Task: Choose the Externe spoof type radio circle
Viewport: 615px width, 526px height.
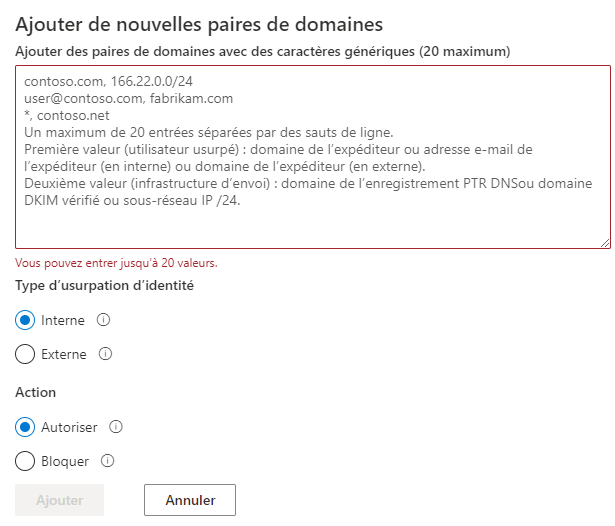Action: coord(26,354)
